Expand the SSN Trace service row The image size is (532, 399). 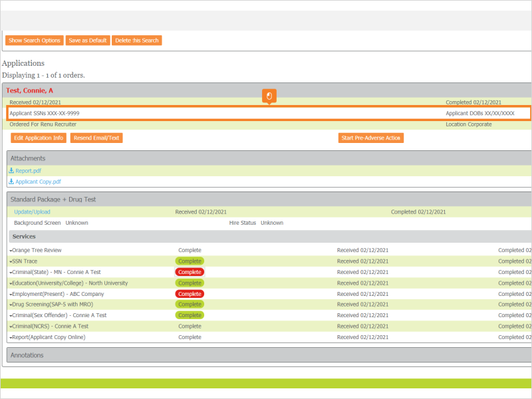tap(9, 261)
